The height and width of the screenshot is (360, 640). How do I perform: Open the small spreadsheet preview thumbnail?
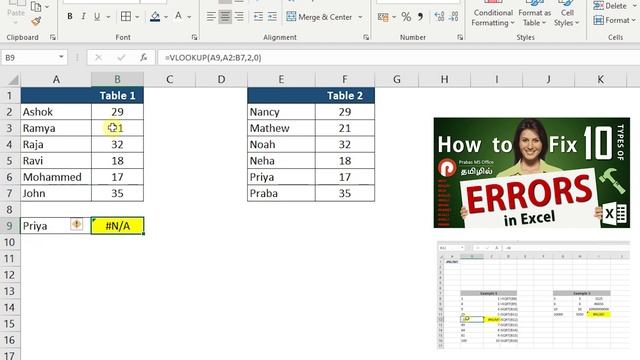click(533, 296)
